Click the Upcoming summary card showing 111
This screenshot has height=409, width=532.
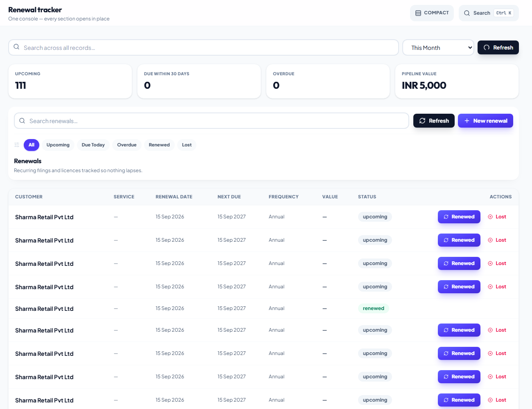tap(70, 81)
